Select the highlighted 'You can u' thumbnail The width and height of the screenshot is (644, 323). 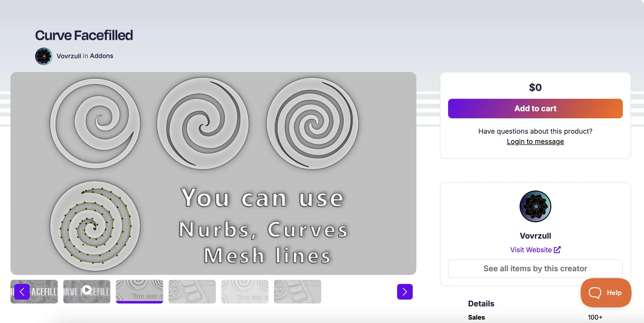tap(140, 292)
